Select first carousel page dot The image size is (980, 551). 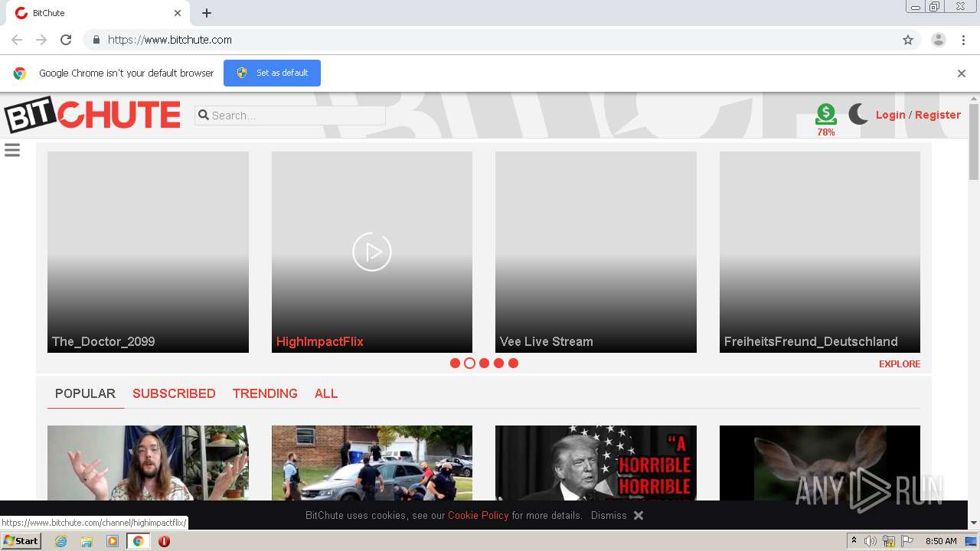click(x=455, y=363)
